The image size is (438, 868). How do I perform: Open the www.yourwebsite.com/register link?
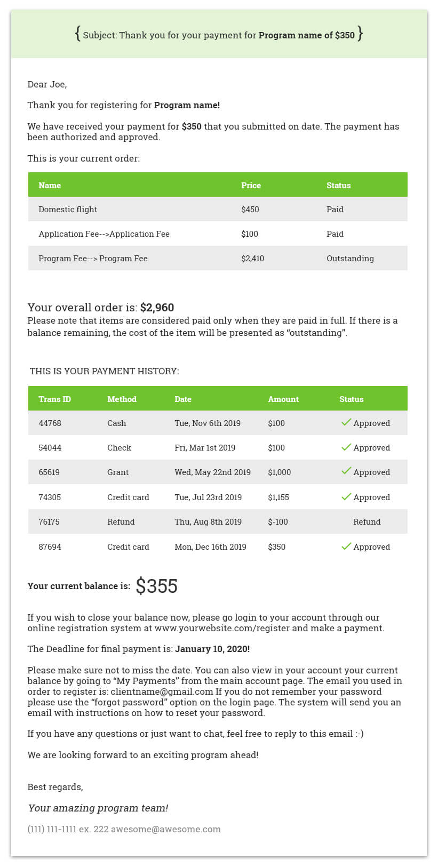222,628
